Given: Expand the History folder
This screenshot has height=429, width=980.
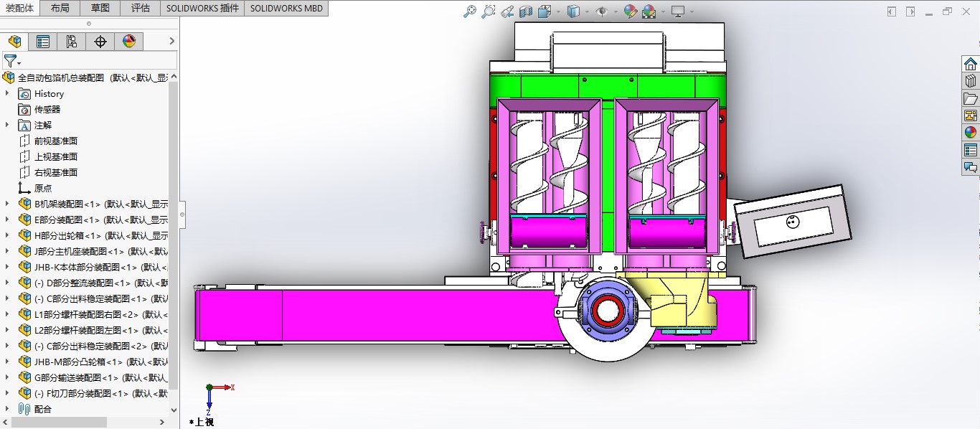Looking at the screenshot, I should [7, 93].
